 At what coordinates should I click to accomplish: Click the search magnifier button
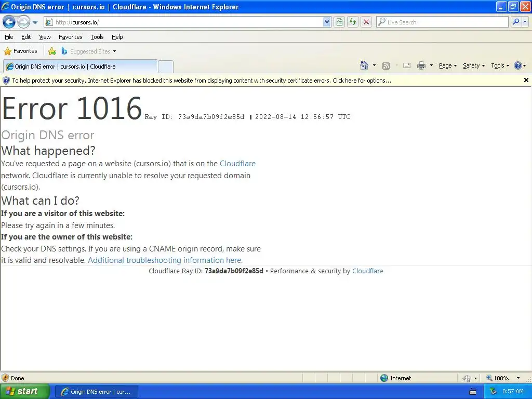516,22
